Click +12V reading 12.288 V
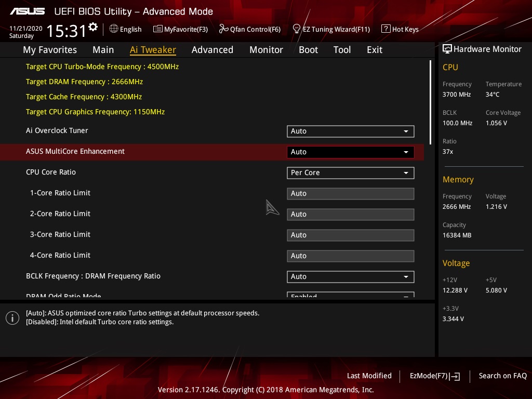This screenshot has height=399, width=532. coord(455,290)
